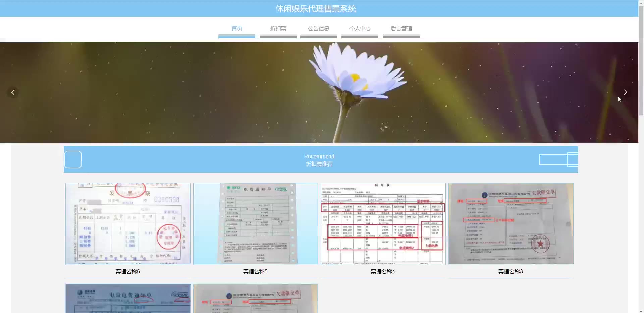Image resolution: width=644 pixels, height=313 pixels.
Task: Switch to the 公告信息 tab
Action: [318, 29]
